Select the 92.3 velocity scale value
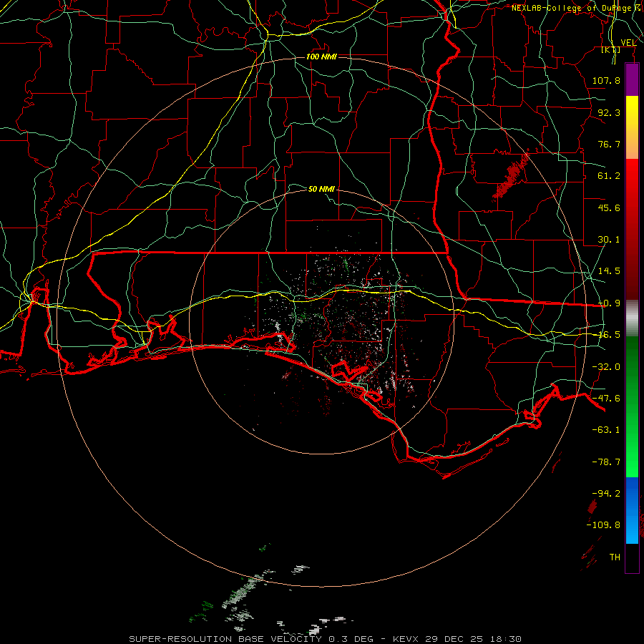The width and height of the screenshot is (644, 644). click(x=609, y=112)
